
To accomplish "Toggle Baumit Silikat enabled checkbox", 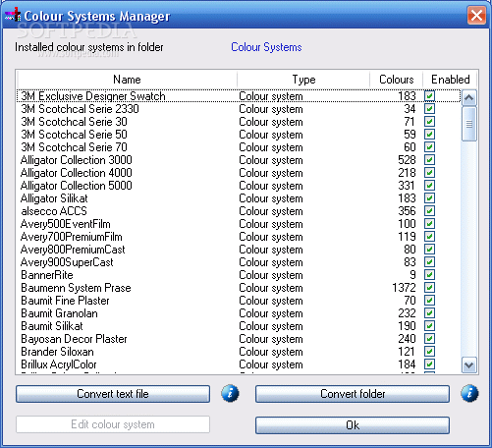I will tap(429, 326).
